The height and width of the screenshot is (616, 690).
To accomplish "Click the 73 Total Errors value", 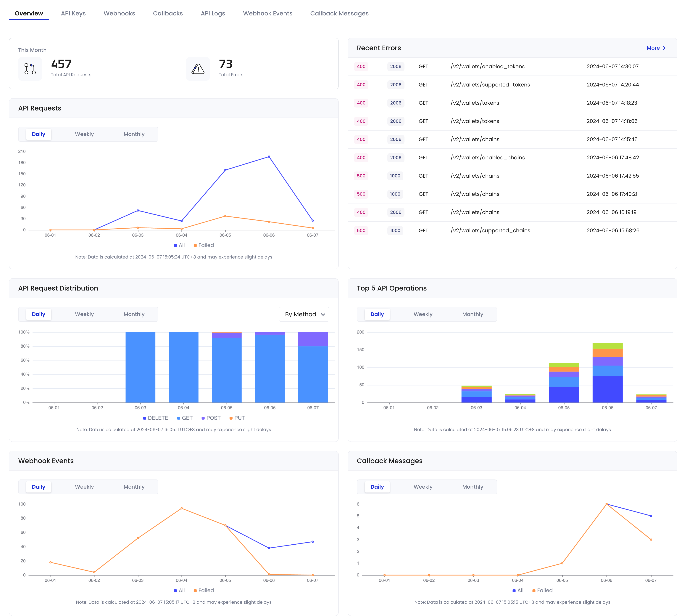I will click(x=226, y=64).
